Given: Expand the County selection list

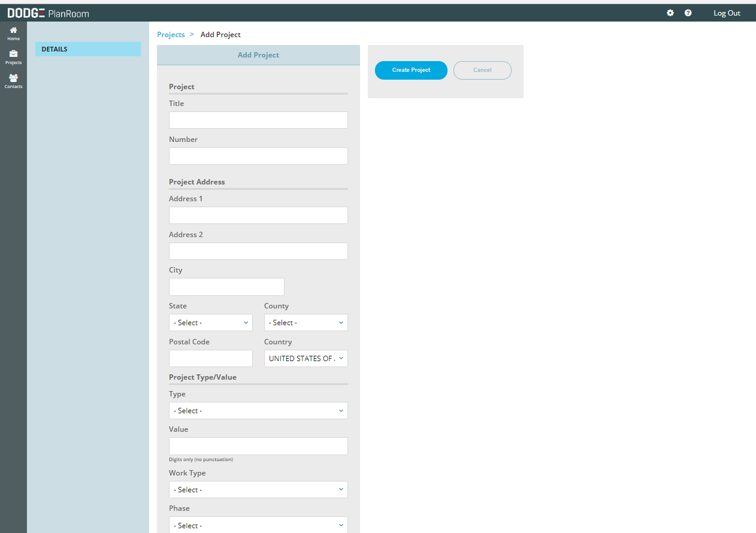Looking at the screenshot, I should pos(306,322).
